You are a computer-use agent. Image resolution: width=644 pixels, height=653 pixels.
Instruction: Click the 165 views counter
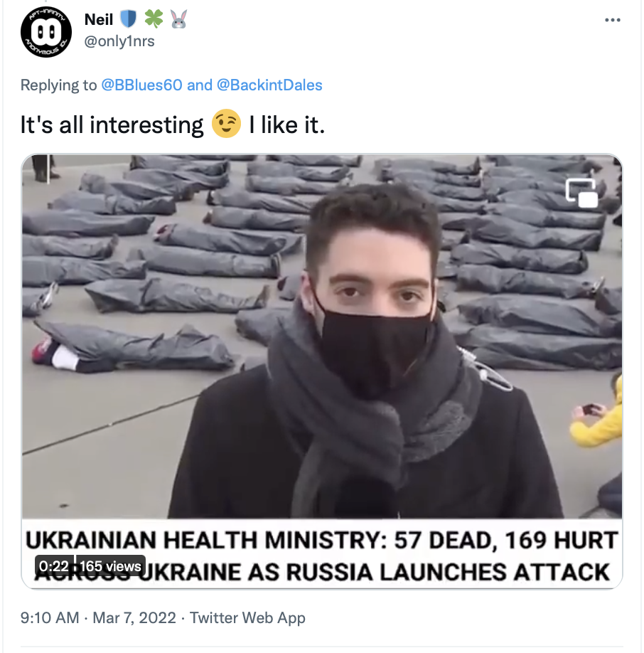pos(110,566)
